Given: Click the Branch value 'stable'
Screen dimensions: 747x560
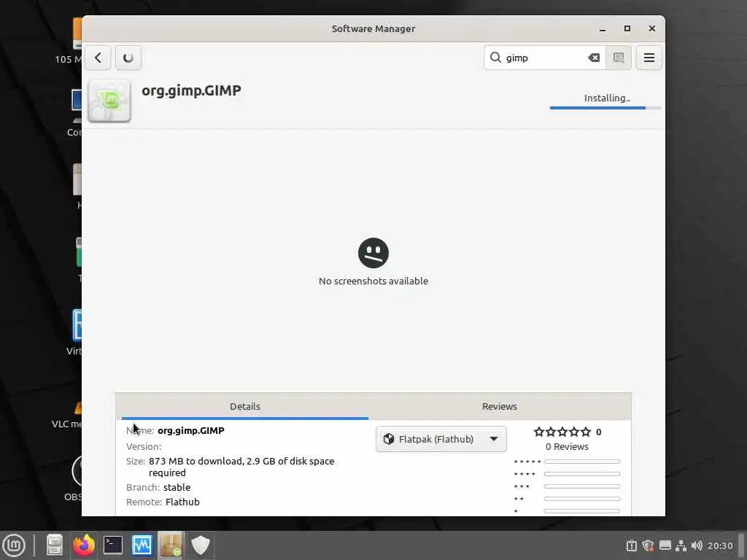Looking at the screenshot, I should click(x=177, y=487).
